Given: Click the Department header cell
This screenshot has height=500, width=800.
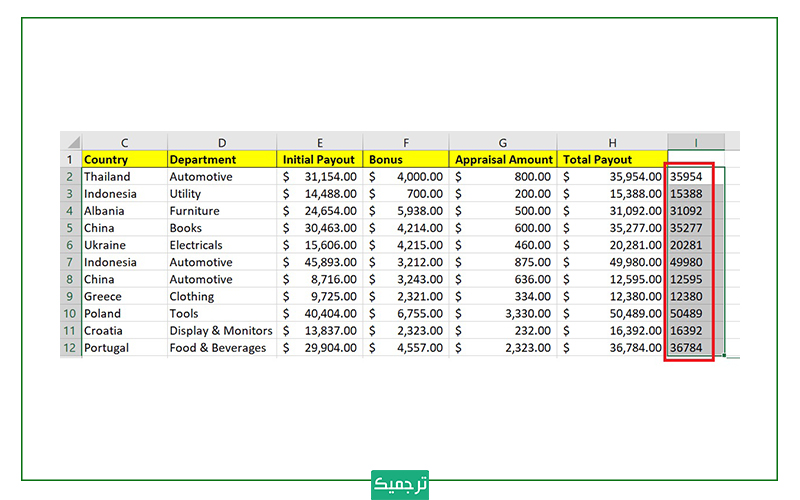Looking at the screenshot, I should (x=222, y=159).
